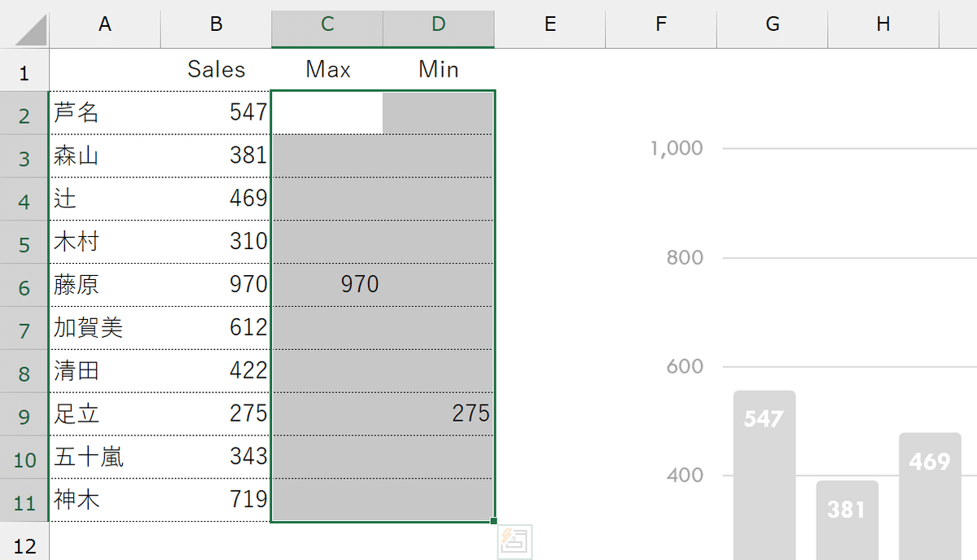Click the selection fill handle at D11 corner

click(493, 522)
